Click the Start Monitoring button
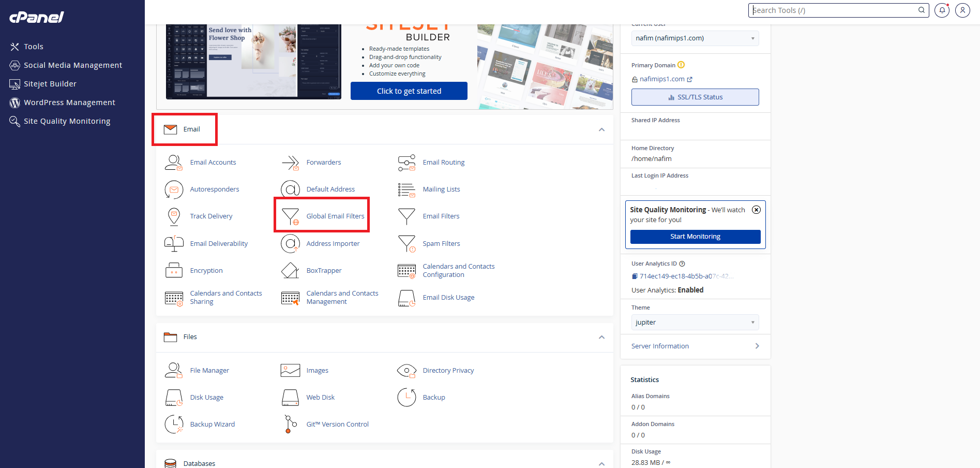 click(695, 237)
